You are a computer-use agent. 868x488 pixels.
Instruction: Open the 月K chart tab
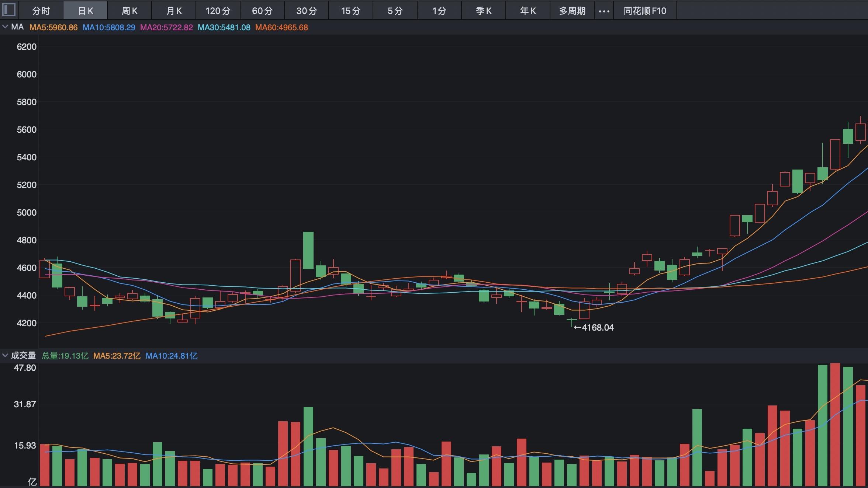click(174, 10)
